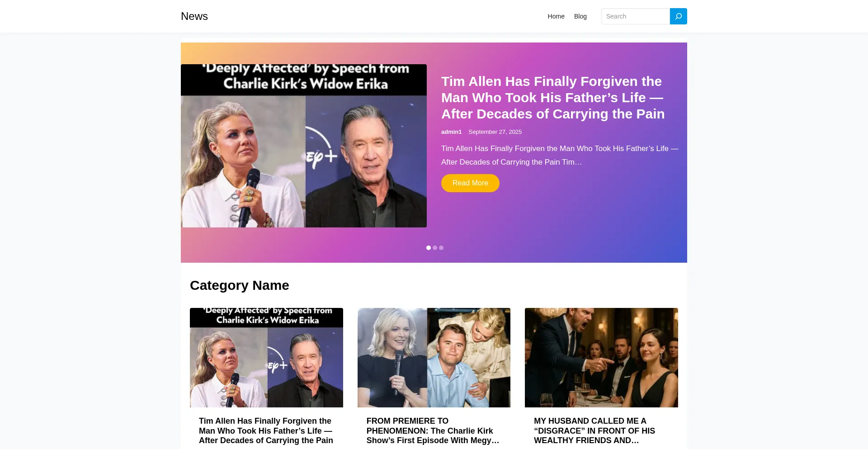
Task: Click the Category Name heading
Action: tap(240, 285)
